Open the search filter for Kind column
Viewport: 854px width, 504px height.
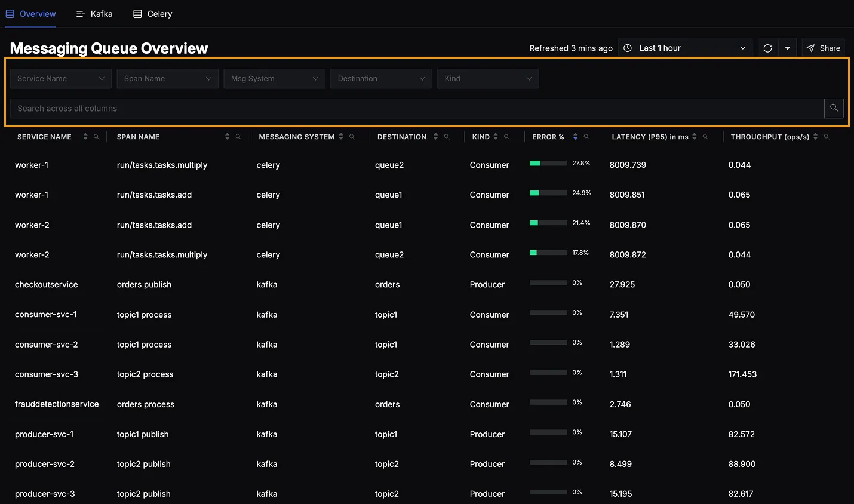[x=506, y=137]
